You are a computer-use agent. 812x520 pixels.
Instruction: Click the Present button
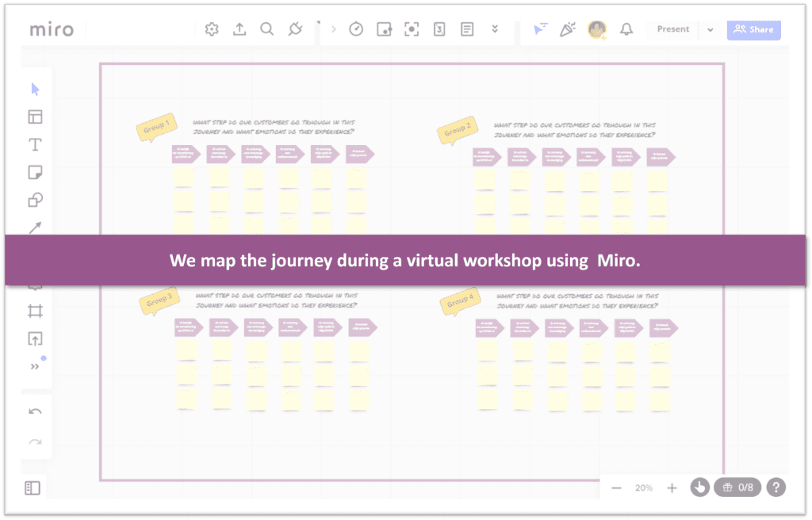pyautogui.click(x=673, y=29)
